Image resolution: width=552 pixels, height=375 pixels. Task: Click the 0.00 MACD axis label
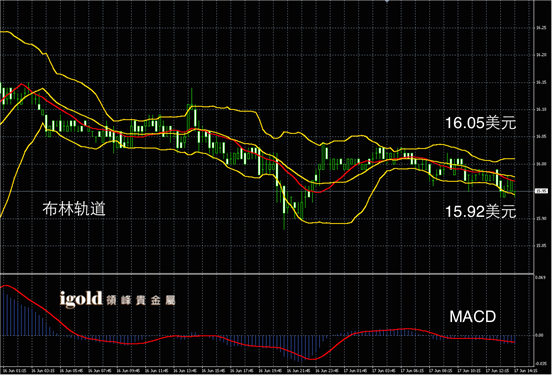click(539, 335)
